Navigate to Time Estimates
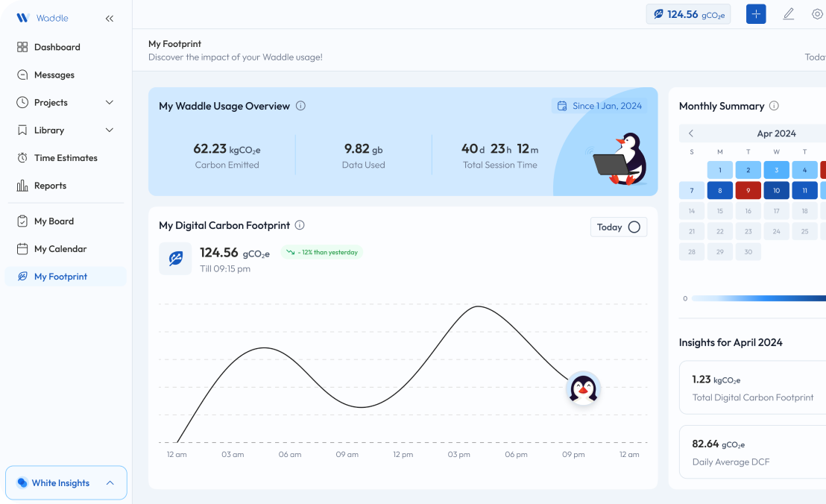This screenshot has height=504, width=826. 66,158
